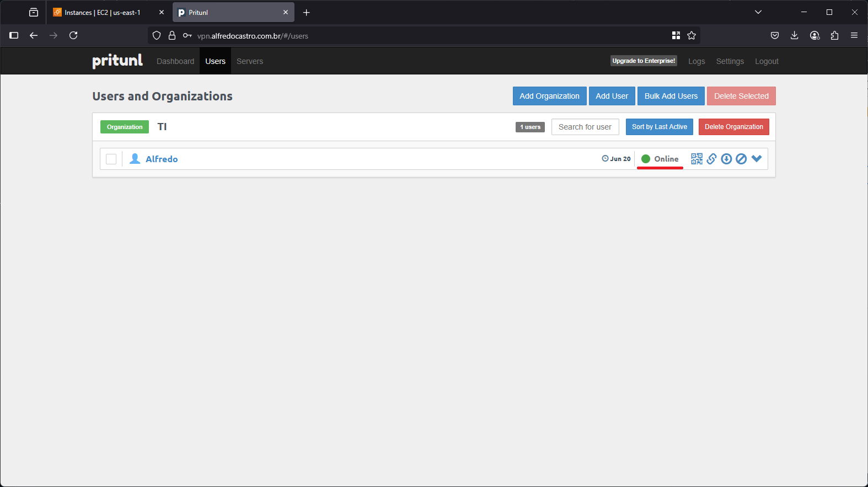The height and width of the screenshot is (487, 868).
Task: Toggle the browser sidebar
Action: tap(14, 35)
